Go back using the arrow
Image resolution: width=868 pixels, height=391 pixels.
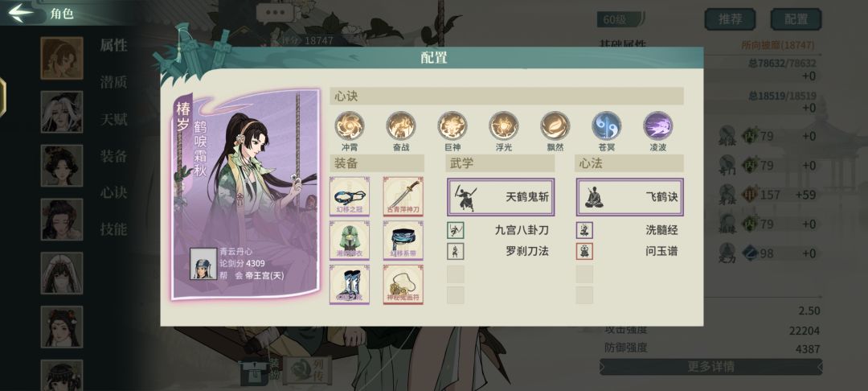[x=21, y=13]
